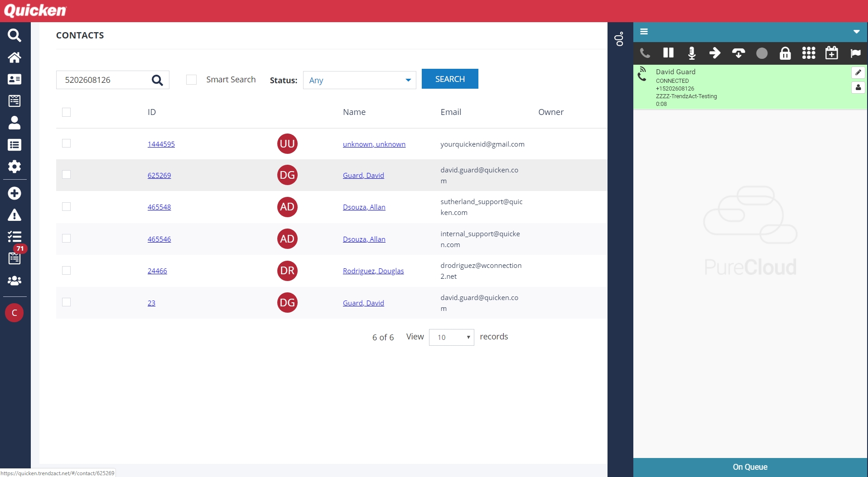Enable the Smart Search checkbox

coord(192,80)
